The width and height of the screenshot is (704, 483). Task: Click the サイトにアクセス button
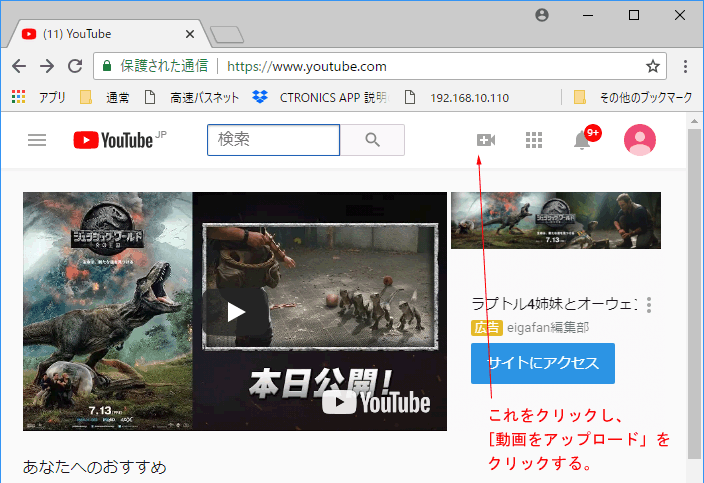543,363
